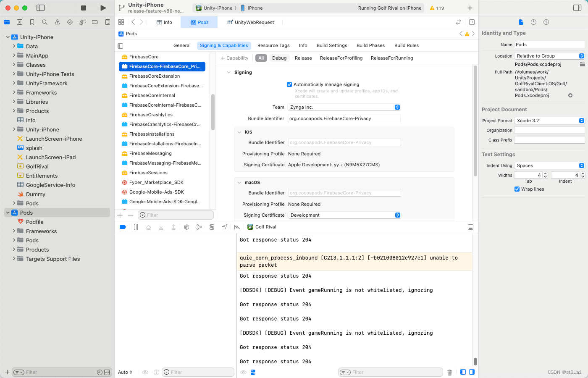Switch to the Build Settings tab
Screen dimensions: 588x378
(332, 46)
